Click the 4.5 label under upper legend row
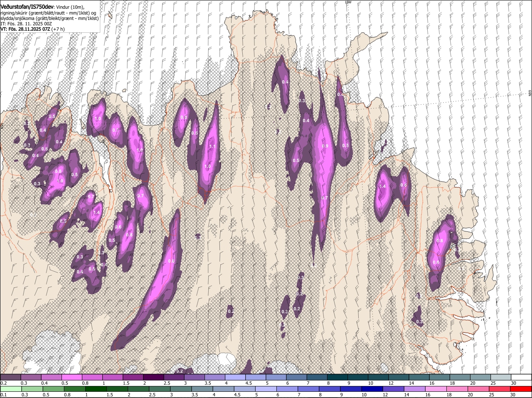Image resolution: width=532 pixels, height=398 pixels. point(249,383)
